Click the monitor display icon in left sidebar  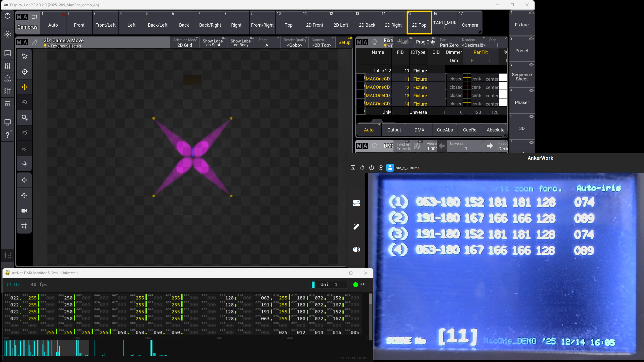[8, 122]
